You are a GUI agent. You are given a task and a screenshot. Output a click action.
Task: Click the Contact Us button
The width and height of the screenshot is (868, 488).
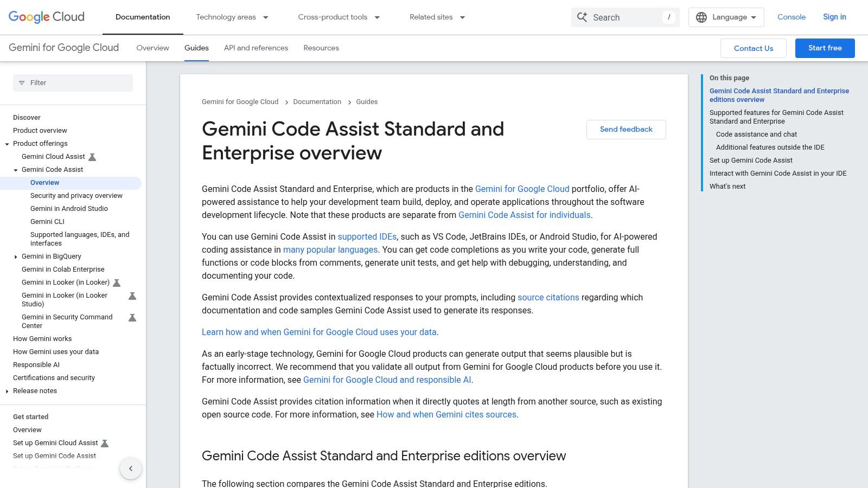click(754, 48)
